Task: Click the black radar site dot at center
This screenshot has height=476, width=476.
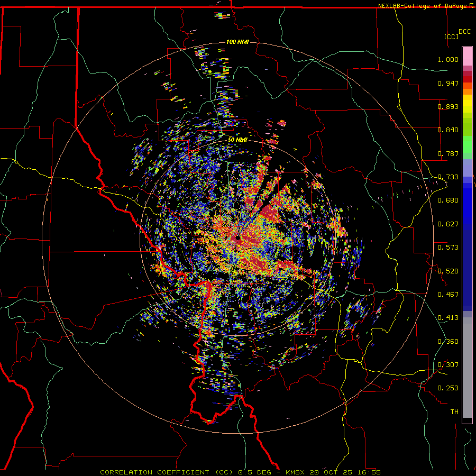Action: pyautogui.click(x=238, y=238)
